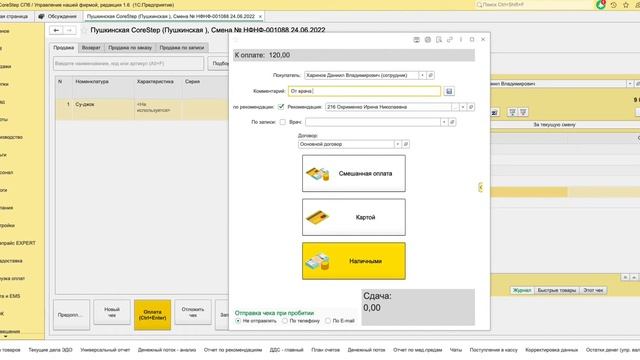640x360 pixels.
Task: Open the Врач record link icon
Action: [452, 122]
